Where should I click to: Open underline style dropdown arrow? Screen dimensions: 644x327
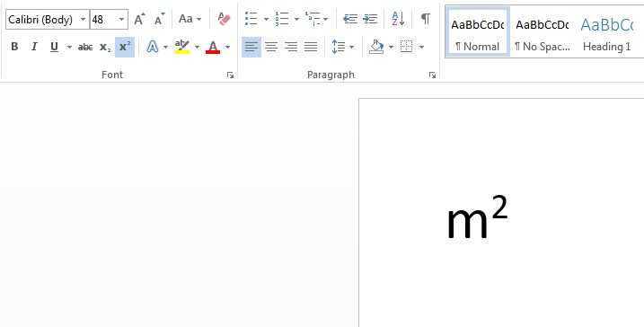pyautogui.click(x=69, y=47)
